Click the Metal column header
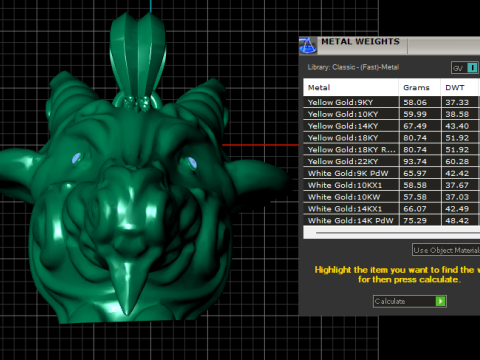 click(x=351, y=87)
